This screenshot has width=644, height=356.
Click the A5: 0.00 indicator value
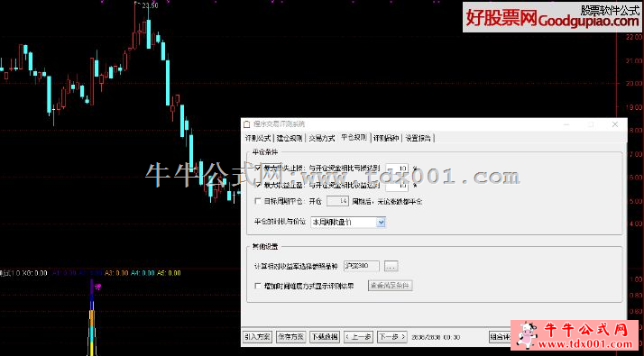pos(169,273)
